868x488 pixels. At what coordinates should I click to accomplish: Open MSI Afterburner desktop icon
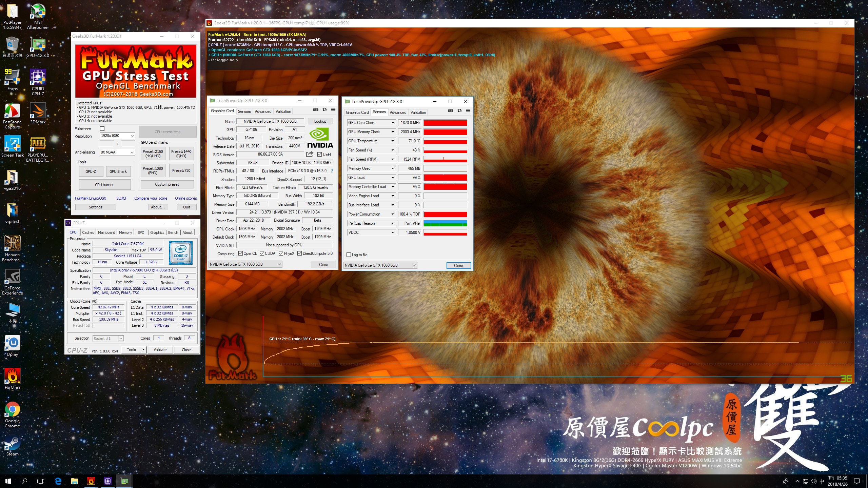[x=38, y=17]
